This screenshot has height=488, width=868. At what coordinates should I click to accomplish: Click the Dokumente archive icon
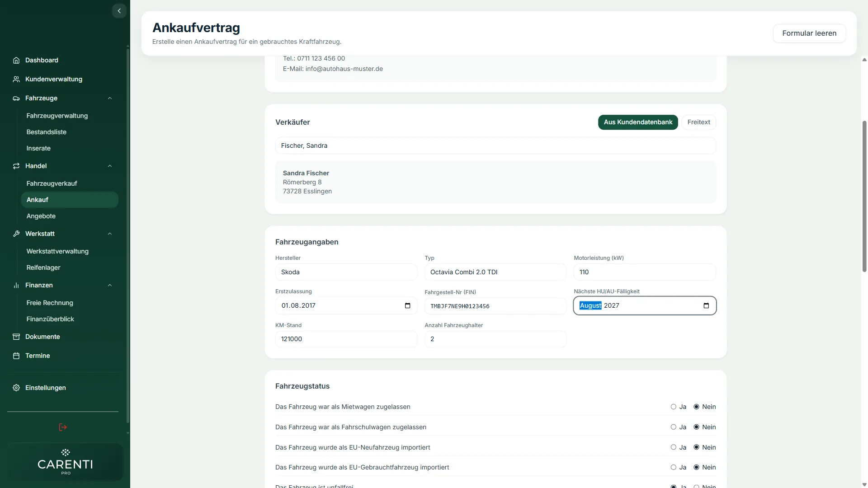16,337
